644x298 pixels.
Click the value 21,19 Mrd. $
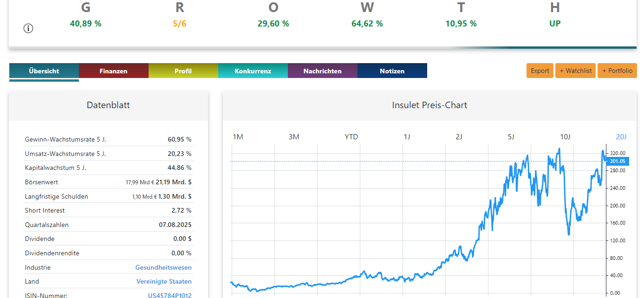(x=174, y=182)
